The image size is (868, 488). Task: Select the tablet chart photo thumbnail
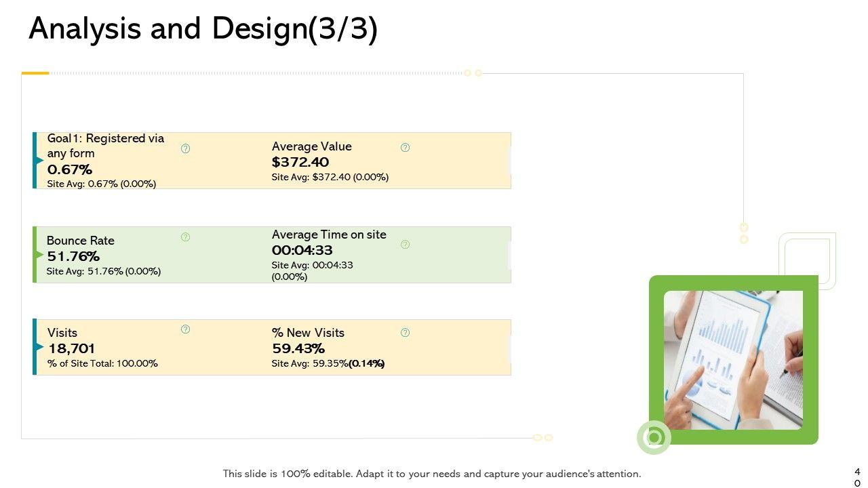tap(733, 360)
